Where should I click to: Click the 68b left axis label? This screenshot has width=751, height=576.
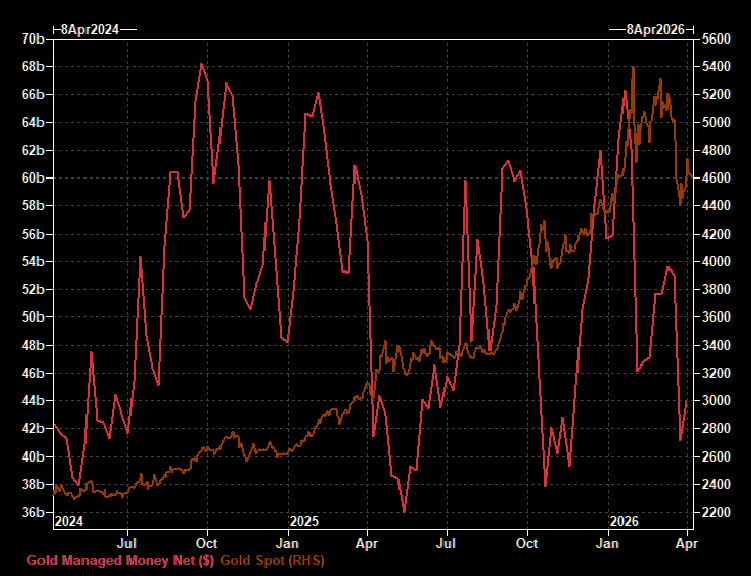tap(33, 67)
